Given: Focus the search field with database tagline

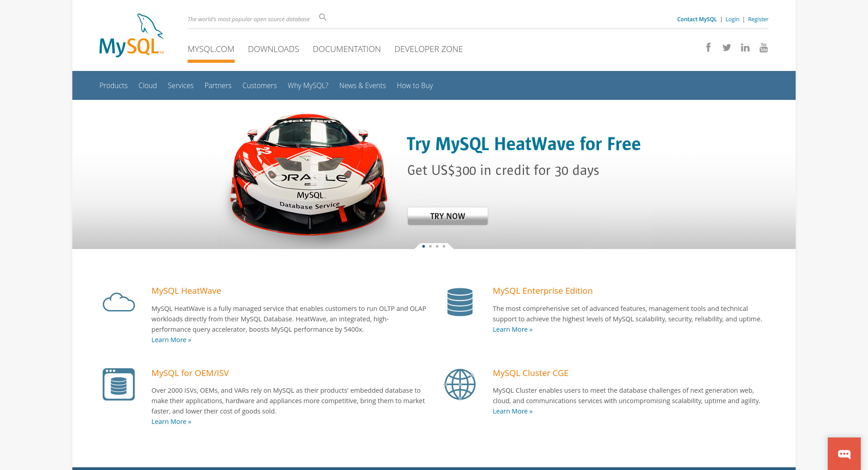Looking at the screenshot, I should click(249, 19).
